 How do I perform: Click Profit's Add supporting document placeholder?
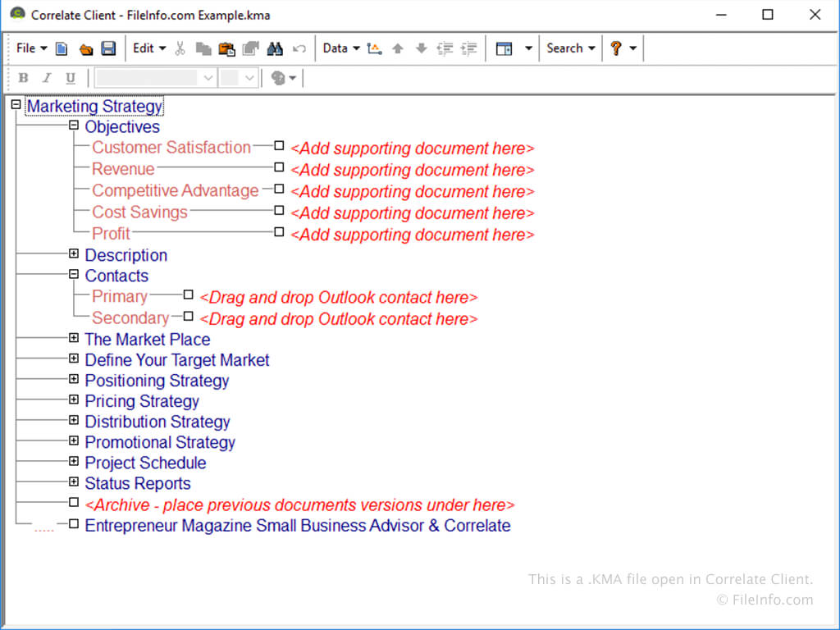point(412,235)
